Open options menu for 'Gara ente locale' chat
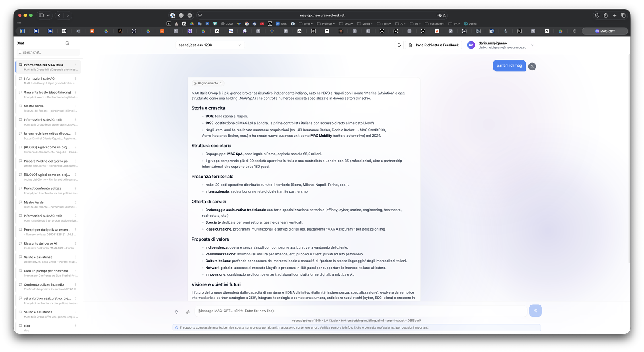 pos(76,92)
